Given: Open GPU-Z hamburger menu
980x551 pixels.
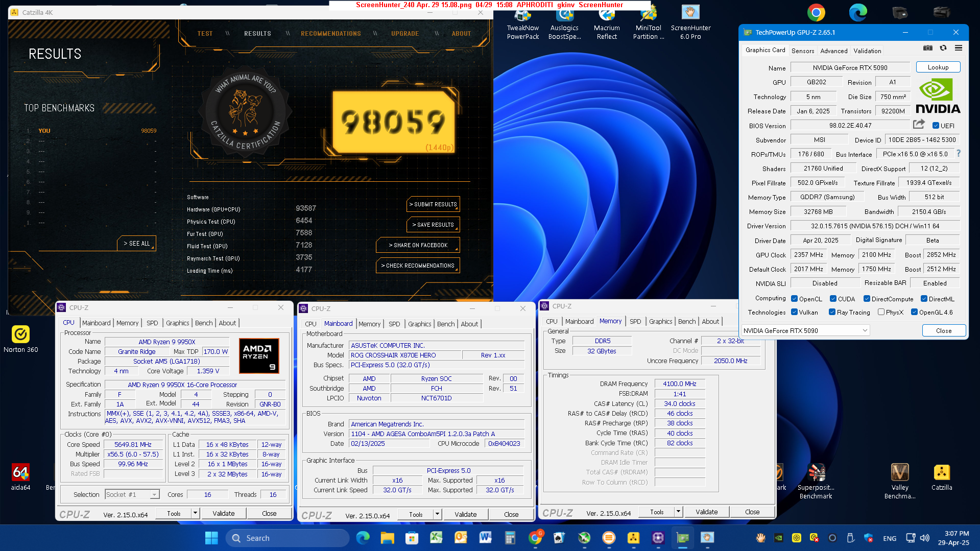Looking at the screenshot, I should [x=959, y=48].
